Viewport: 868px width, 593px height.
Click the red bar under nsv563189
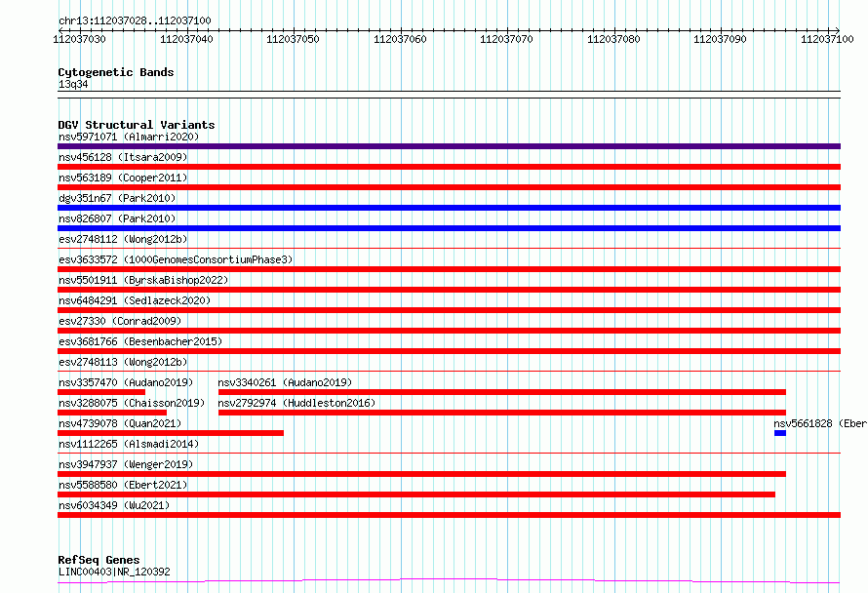[449, 187]
